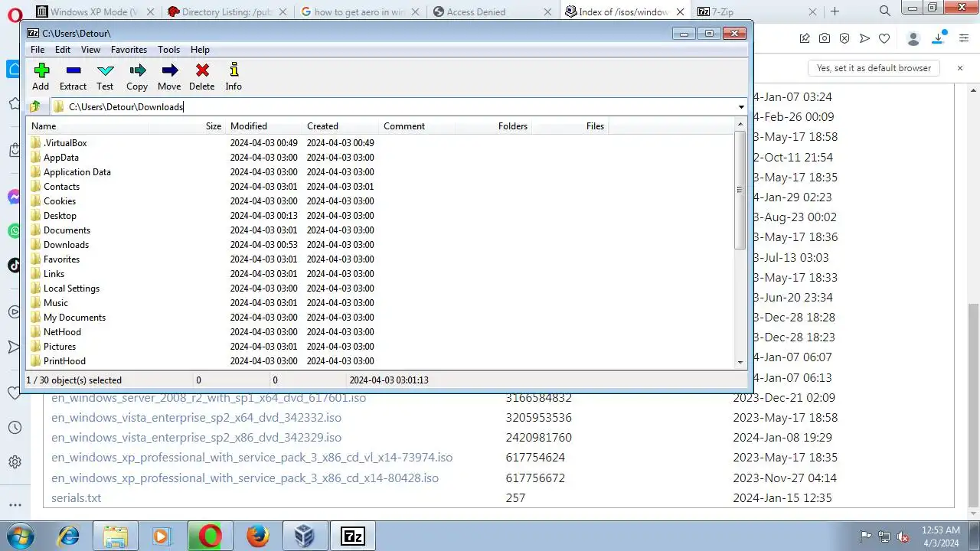This screenshot has height=551, width=980.
Task: Open en_windows_server_2008_r2 ISO link
Action: (x=208, y=398)
